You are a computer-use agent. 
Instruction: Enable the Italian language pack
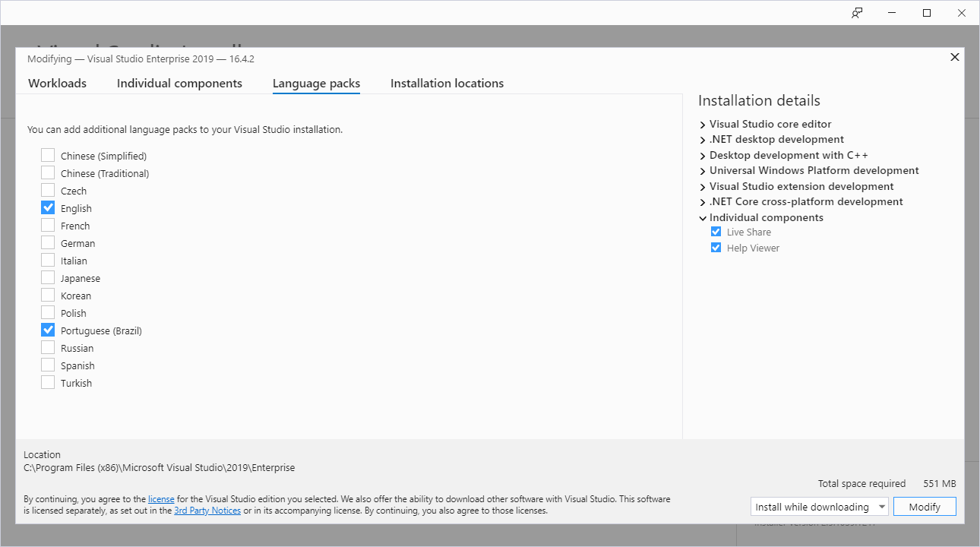(48, 260)
